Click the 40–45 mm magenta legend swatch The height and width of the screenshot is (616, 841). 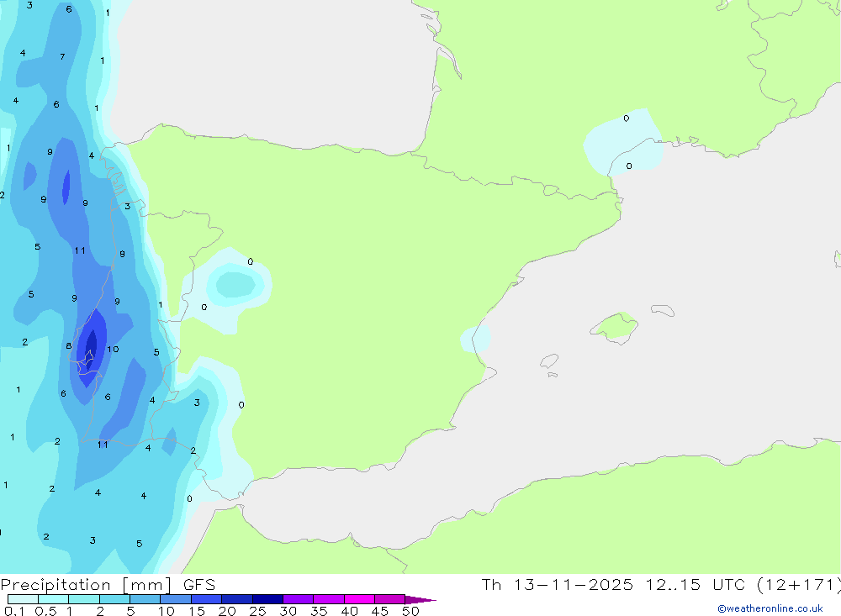359,599
